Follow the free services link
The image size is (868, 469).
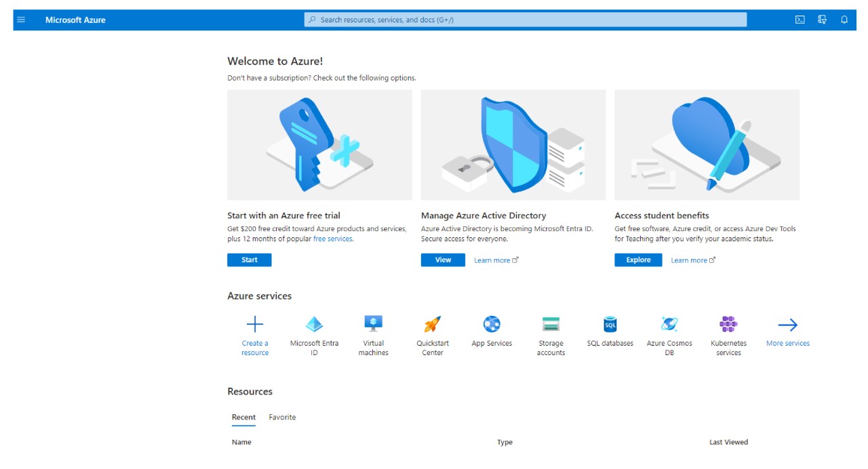tap(332, 239)
